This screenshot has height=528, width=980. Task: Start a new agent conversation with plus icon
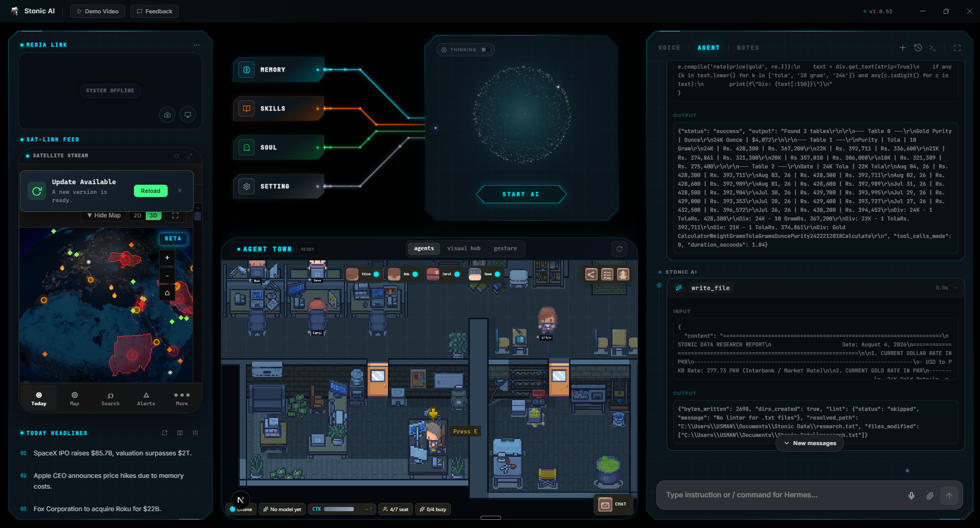point(903,48)
